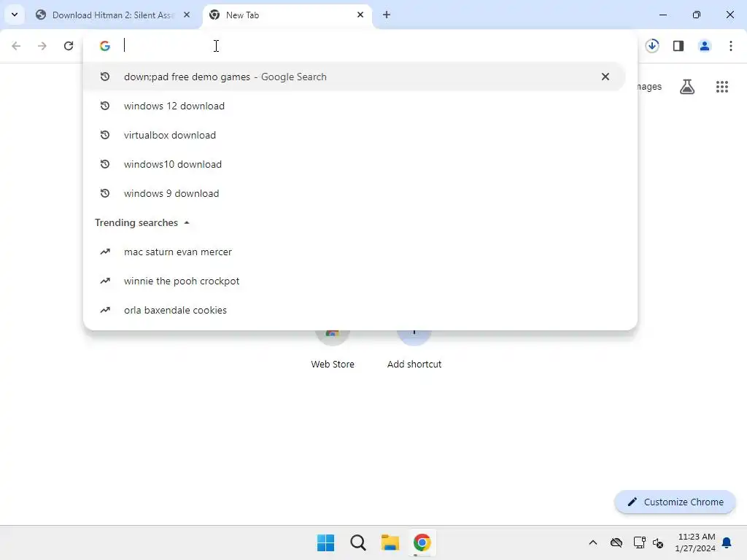The image size is (747, 560).
Task: Open the clock and date panel
Action: (695, 542)
